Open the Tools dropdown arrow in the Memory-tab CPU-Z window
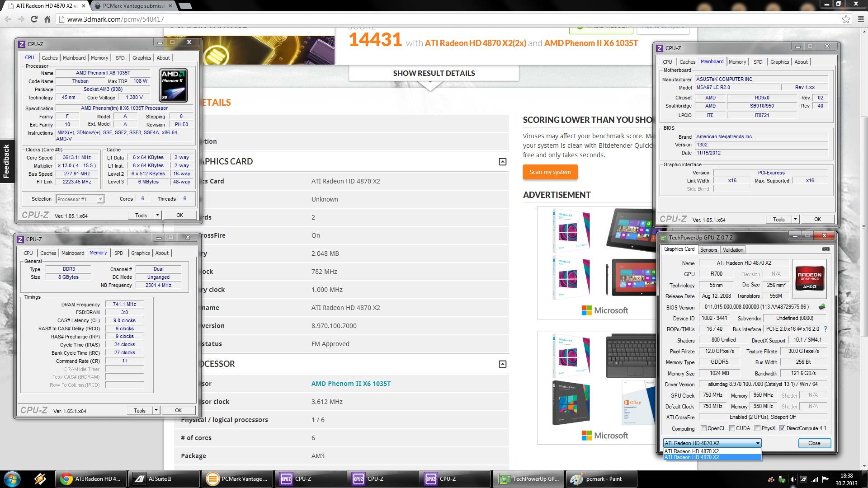 (156, 410)
